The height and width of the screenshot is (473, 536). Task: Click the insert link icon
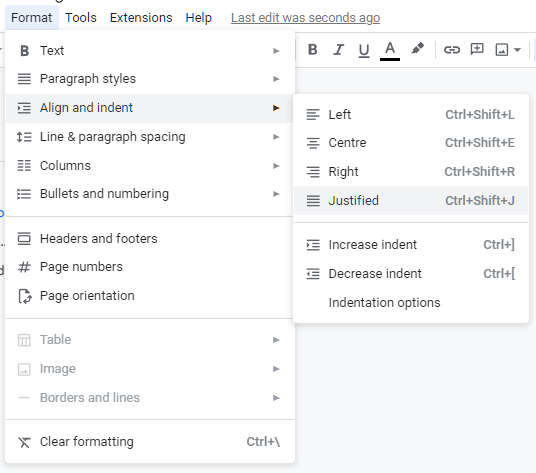point(452,50)
